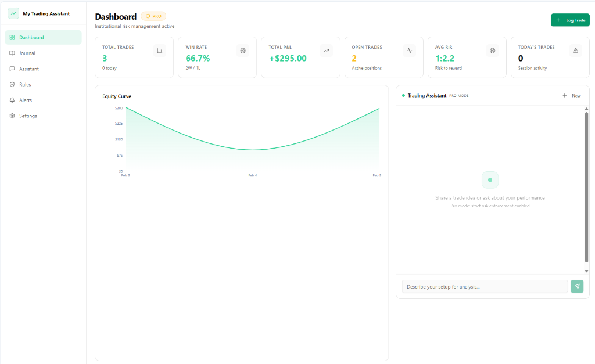Click the '2W / 1L' text
This screenshot has height=364, width=595.
(x=193, y=69)
